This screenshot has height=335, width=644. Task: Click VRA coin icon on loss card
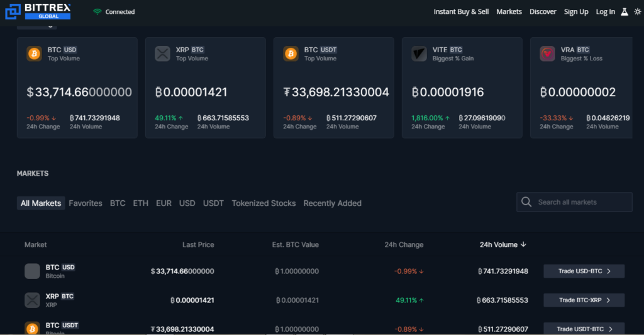[x=547, y=54]
